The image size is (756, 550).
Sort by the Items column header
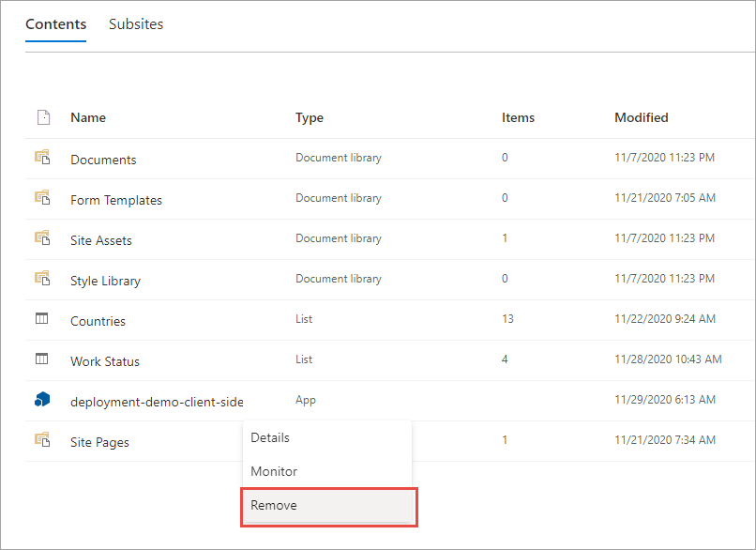pyautogui.click(x=519, y=117)
